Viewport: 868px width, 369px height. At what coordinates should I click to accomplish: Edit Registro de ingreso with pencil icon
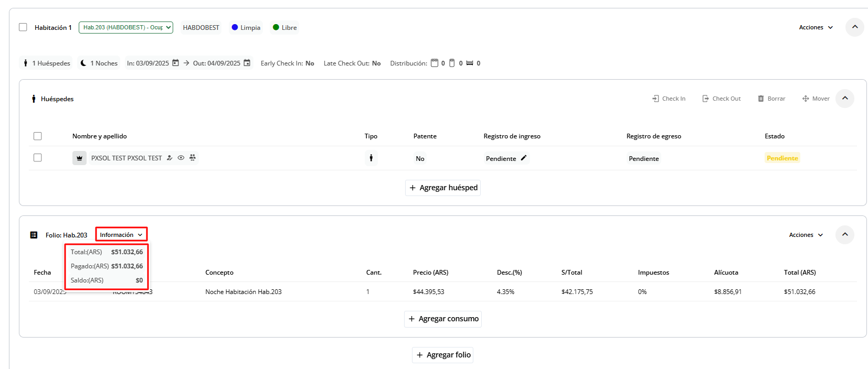click(x=524, y=158)
